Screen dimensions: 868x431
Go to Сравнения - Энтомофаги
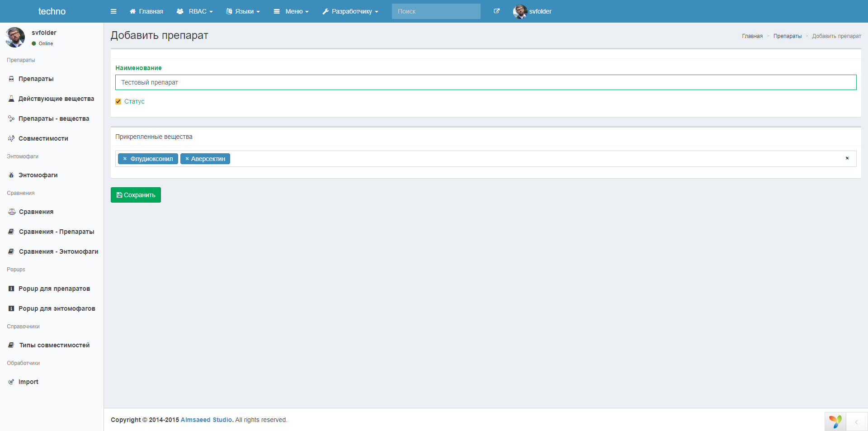coord(59,251)
